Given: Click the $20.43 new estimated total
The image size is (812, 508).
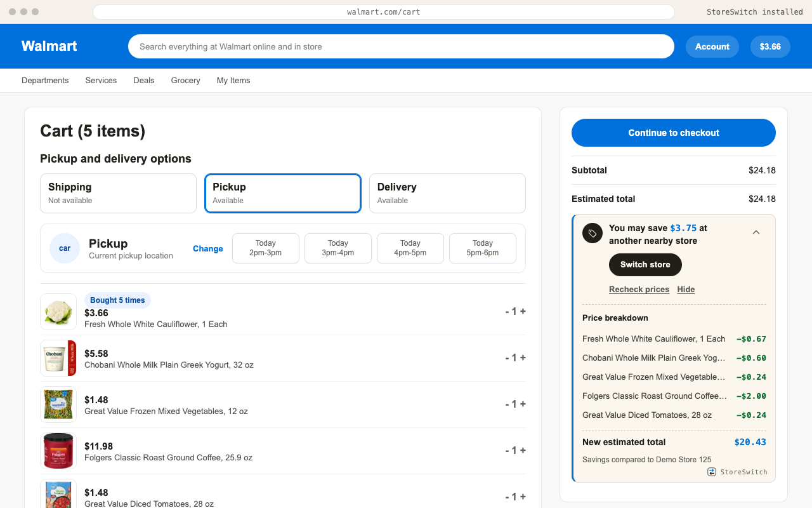Looking at the screenshot, I should pos(750,442).
